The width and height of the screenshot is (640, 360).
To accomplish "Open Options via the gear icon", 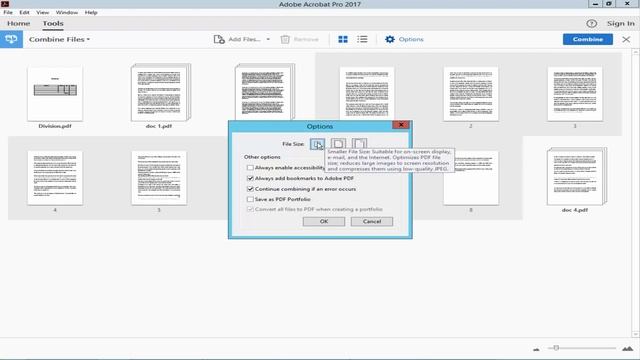I will (390, 39).
